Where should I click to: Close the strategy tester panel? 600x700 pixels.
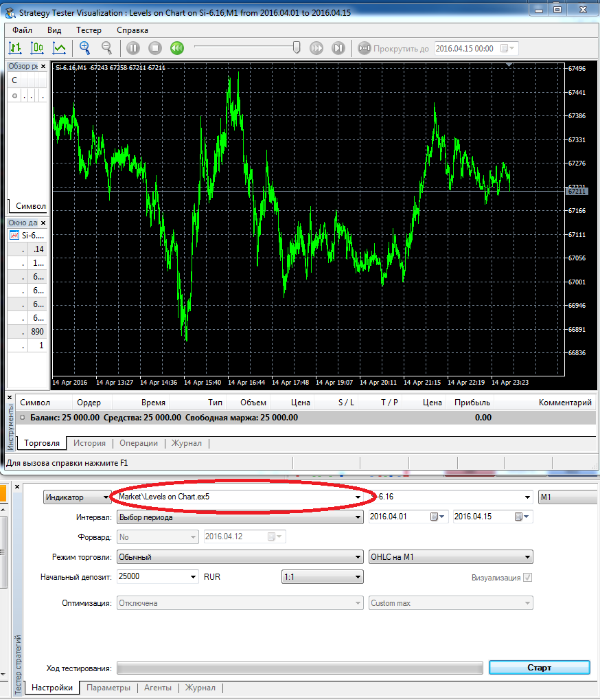[x=17, y=486]
